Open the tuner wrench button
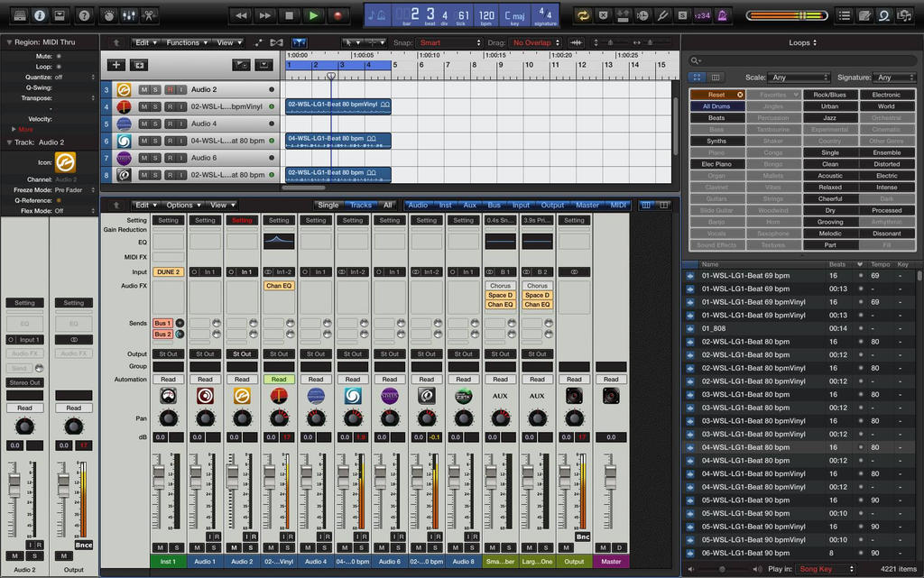924x578 pixels. coord(662,16)
